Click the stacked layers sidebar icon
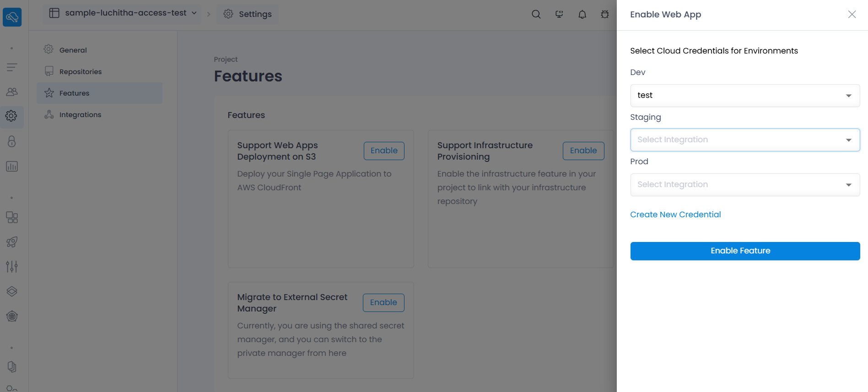868x392 pixels. click(x=12, y=291)
